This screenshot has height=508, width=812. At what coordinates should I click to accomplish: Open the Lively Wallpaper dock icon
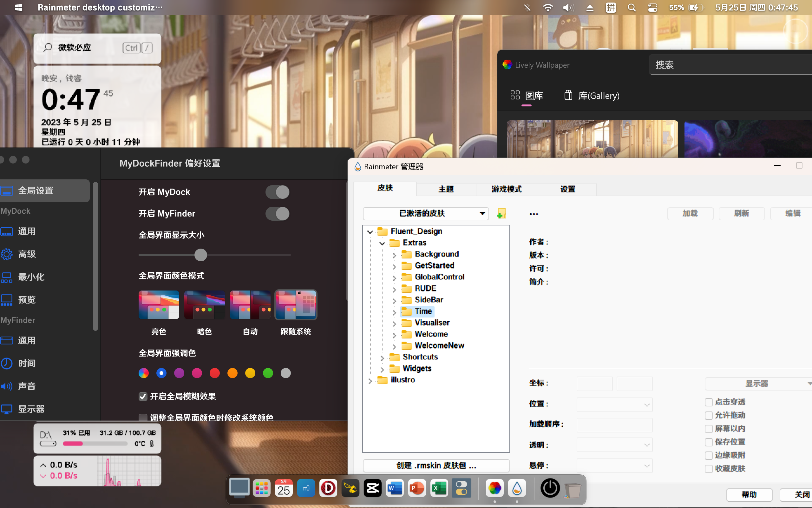(494, 488)
